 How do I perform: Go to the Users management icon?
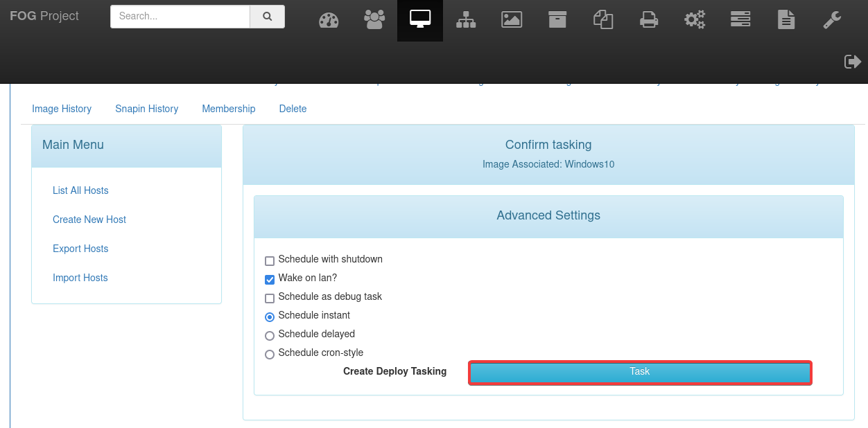coord(374,20)
